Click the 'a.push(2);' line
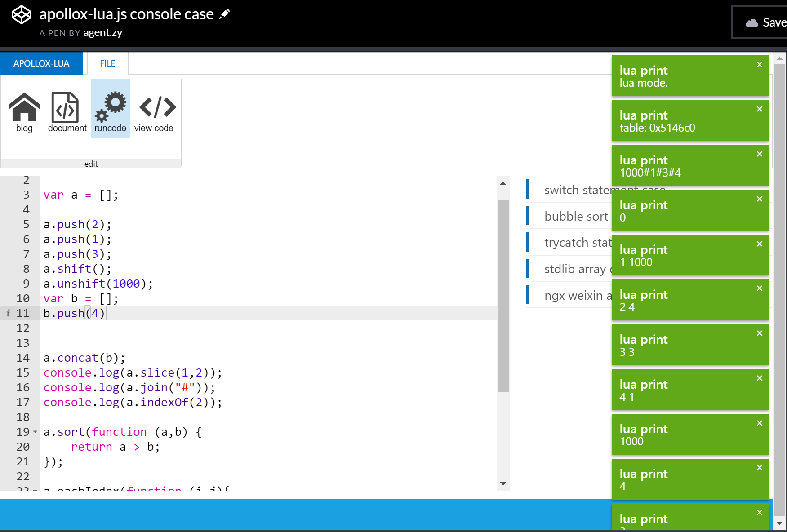The height and width of the screenshot is (532, 787). coord(77,224)
